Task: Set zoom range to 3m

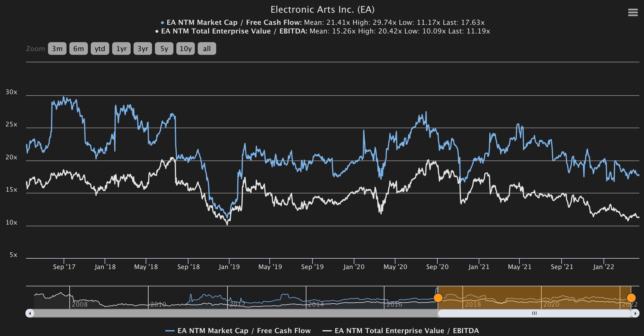Action: pos(57,48)
